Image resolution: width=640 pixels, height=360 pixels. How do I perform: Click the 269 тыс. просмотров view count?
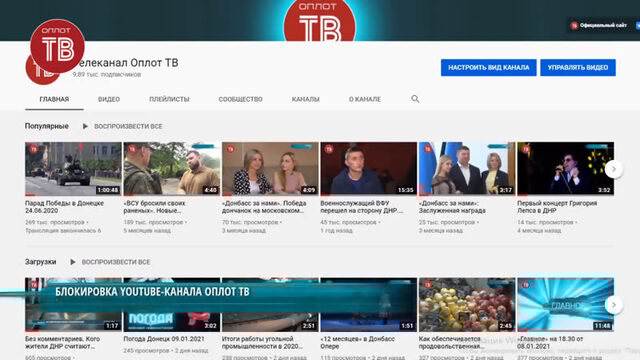[x=56, y=222]
